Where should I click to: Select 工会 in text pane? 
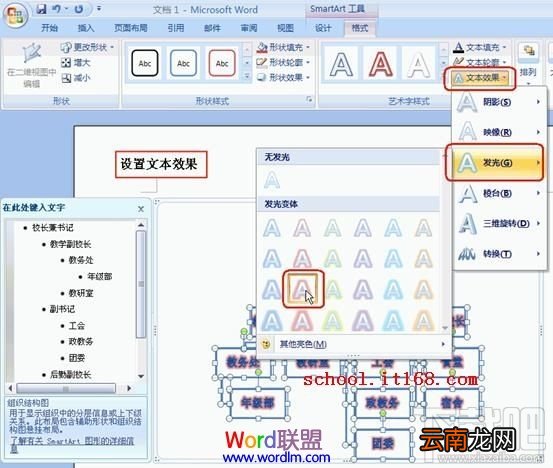pyautogui.click(x=77, y=326)
